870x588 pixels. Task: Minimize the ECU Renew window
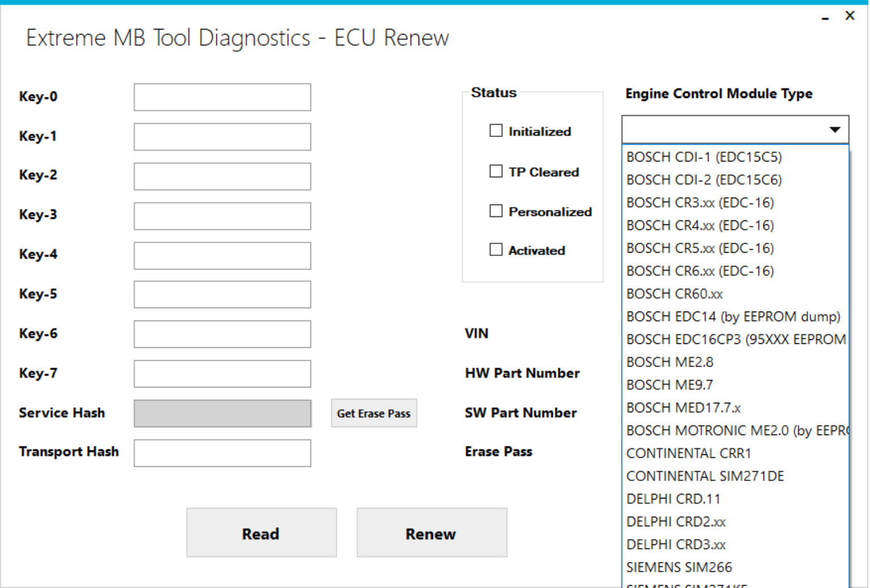click(825, 17)
